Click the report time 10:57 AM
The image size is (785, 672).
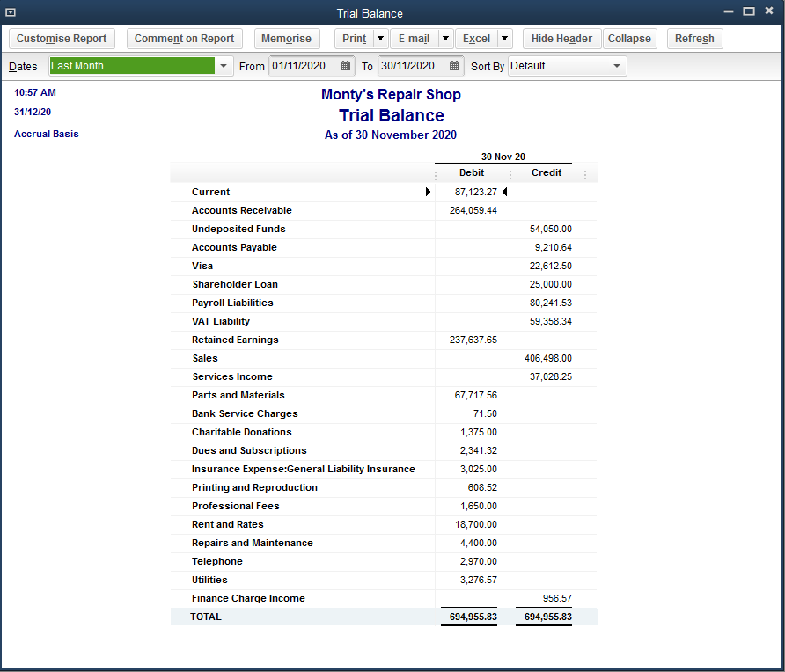point(35,92)
